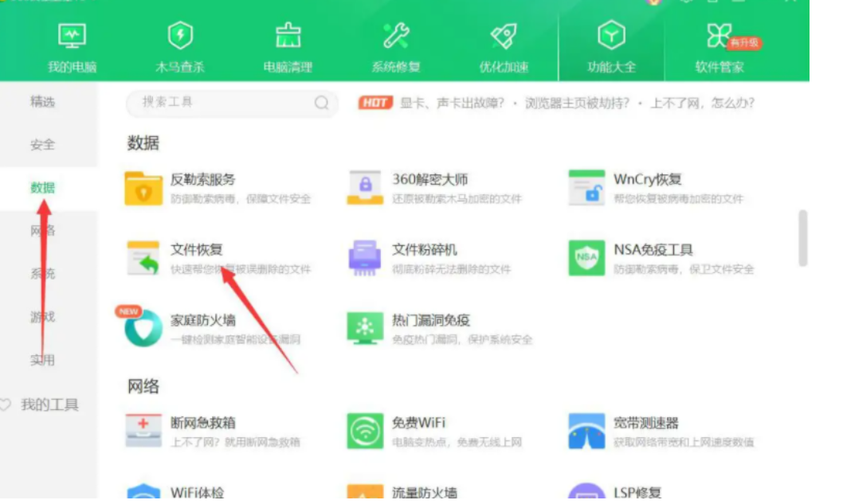Click the 搜索工具 search field
The image size is (843, 504).
[232, 103]
